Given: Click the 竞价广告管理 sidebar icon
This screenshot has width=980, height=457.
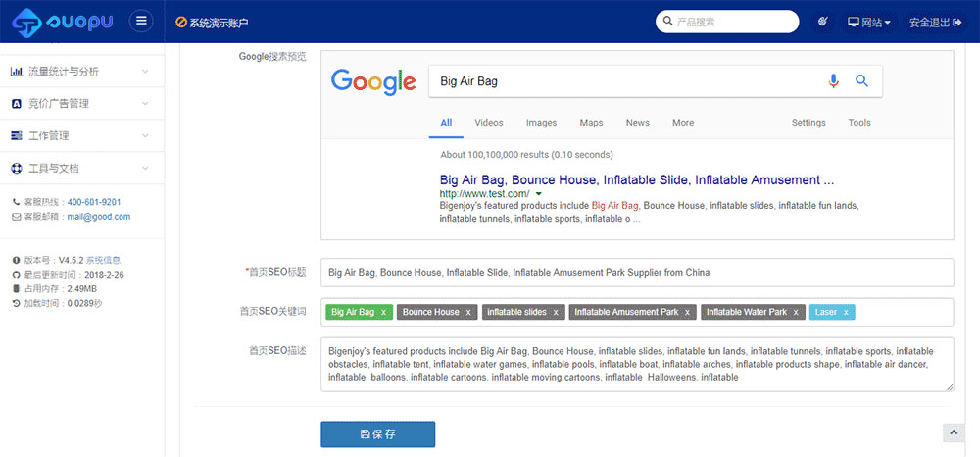Looking at the screenshot, I should 17,104.
